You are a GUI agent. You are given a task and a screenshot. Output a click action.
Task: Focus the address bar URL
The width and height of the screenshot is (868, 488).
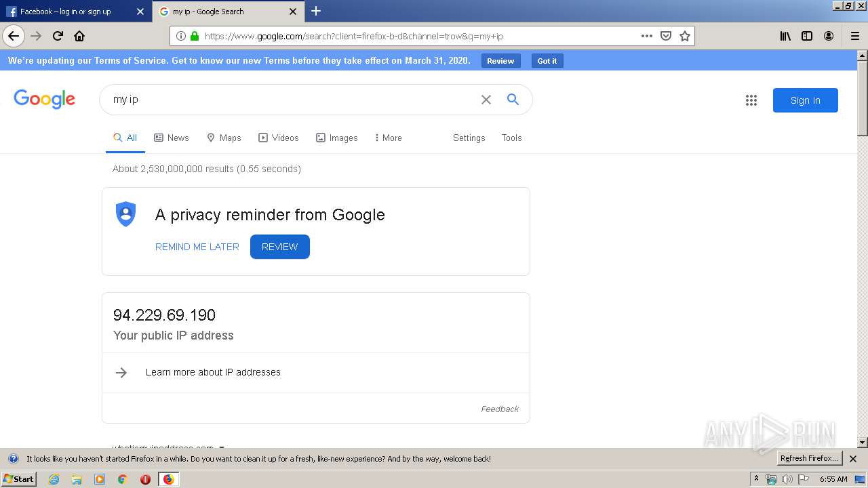click(x=420, y=36)
